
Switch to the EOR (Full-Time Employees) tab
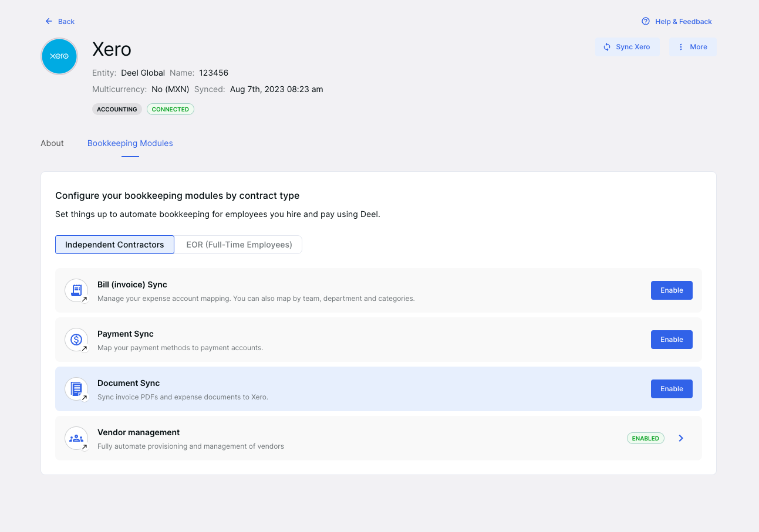pos(238,245)
